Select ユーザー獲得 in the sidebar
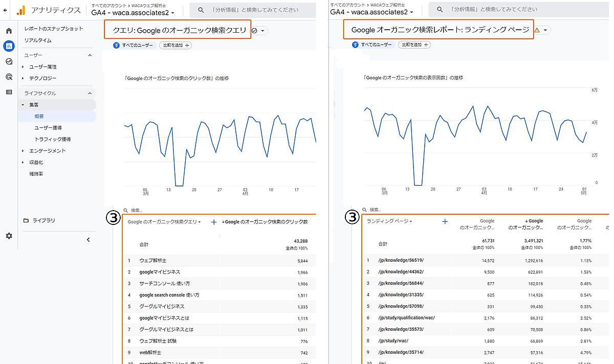Image resolution: width=614 pixels, height=364 pixels. click(48, 128)
